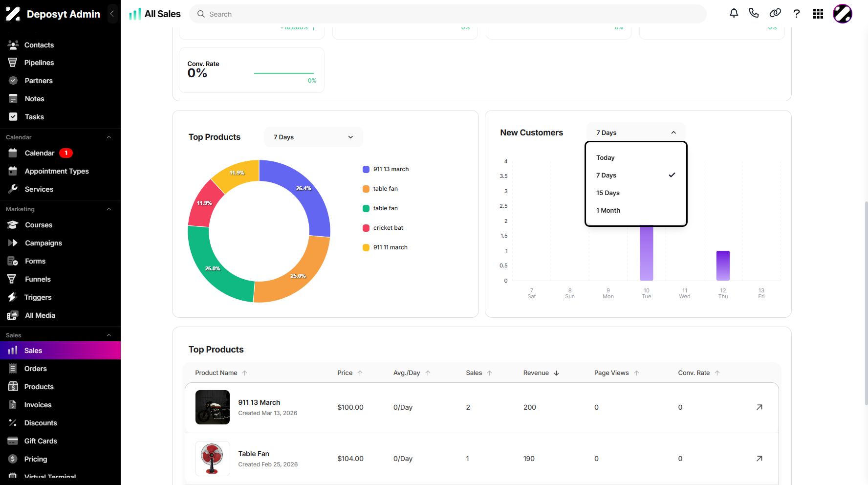Sort table by Sales column arrow
The height and width of the screenshot is (485, 868).
pos(490,373)
